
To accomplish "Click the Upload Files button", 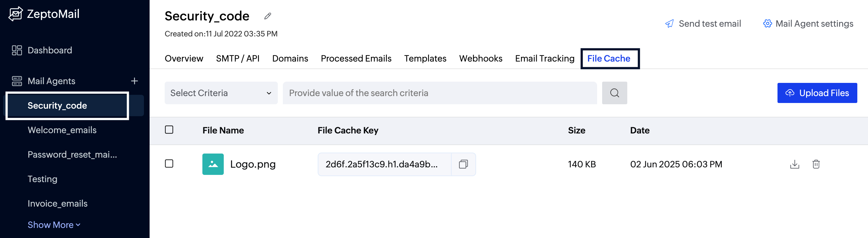I will click(817, 93).
